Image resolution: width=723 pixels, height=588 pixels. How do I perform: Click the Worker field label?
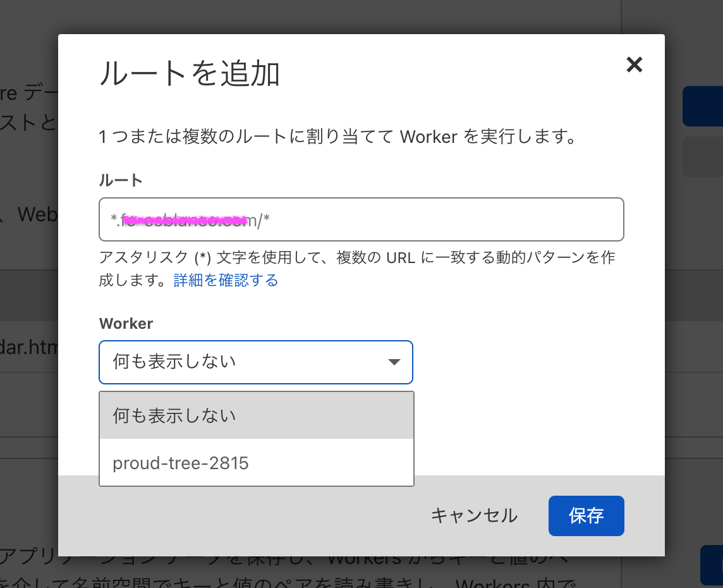click(126, 324)
